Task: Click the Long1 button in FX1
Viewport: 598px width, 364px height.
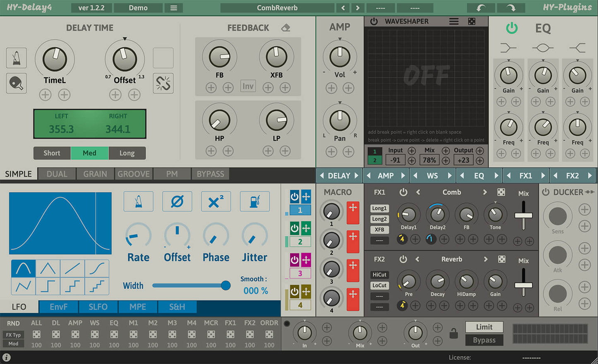Action: click(379, 208)
